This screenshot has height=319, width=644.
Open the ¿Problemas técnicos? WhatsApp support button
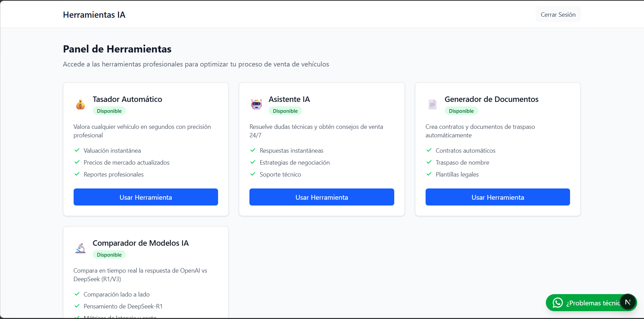coord(591,303)
